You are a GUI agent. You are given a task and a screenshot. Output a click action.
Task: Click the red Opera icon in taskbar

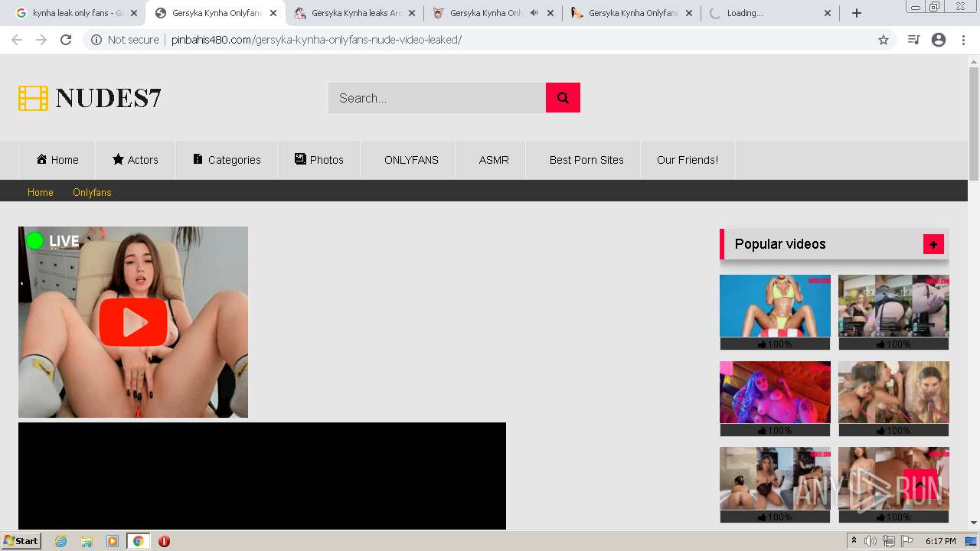click(164, 541)
